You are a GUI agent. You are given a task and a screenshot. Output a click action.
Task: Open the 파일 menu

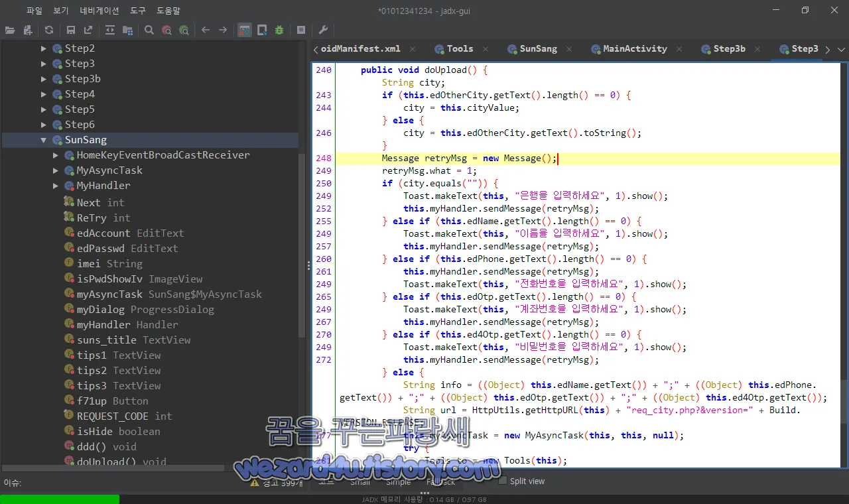[x=34, y=11]
